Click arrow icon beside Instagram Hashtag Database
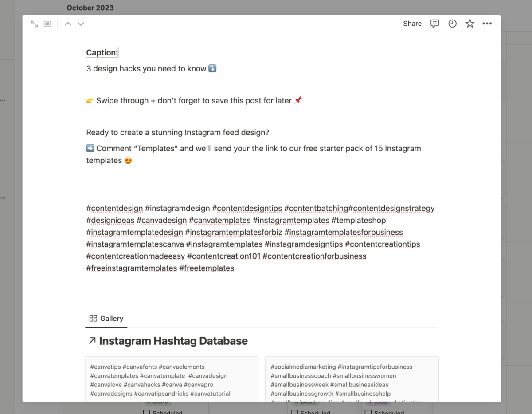Screen dimensions: 532x414 point(92,341)
